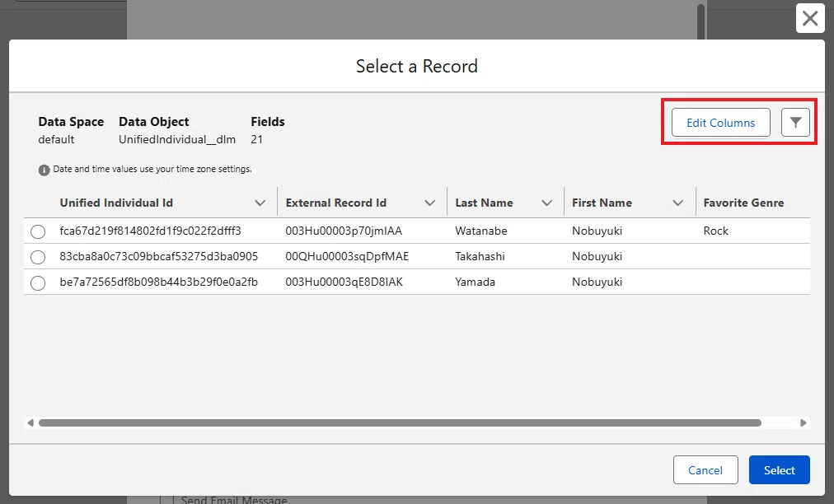Click the Rock favorite genre cell
The image size is (834, 504).
pyautogui.click(x=716, y=231)
